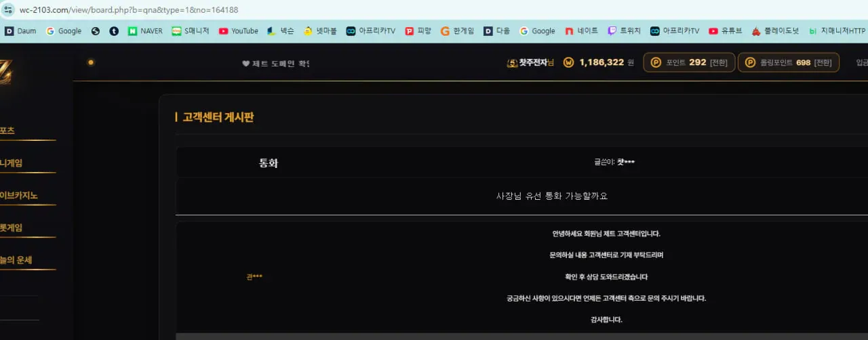
Task: Click the post title 통화
Action: 269,163
